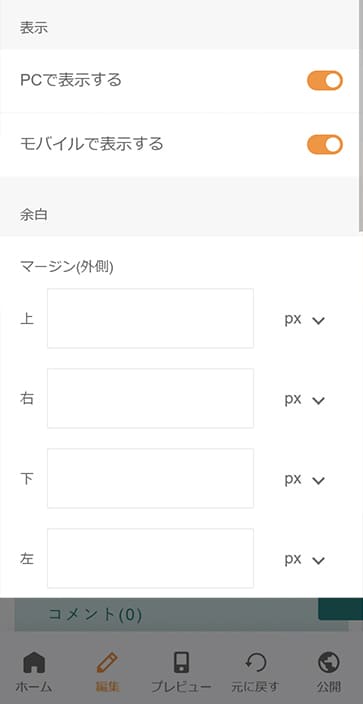The width and height of the screenshot is (363, 704).
Task: Focus the 上 margin input field
Action: tap(151, 318)
